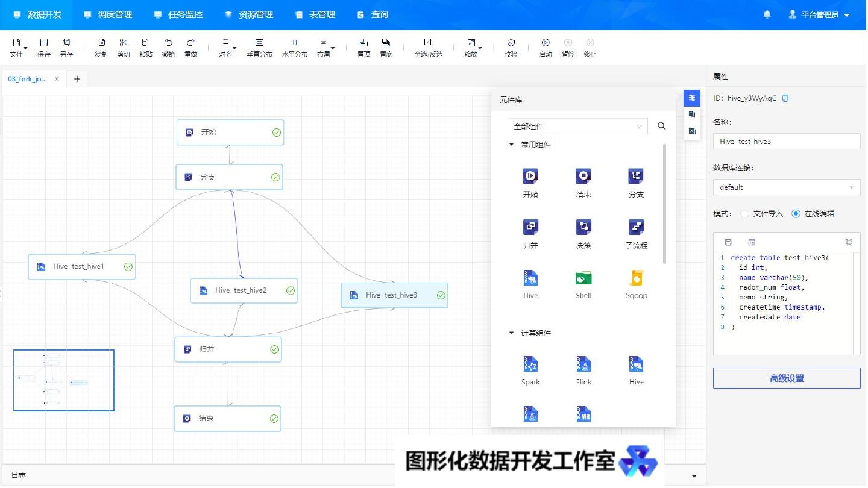Add a new tab with plus button
This screenshot has height=488, width=868.
(x=77, y=79)
